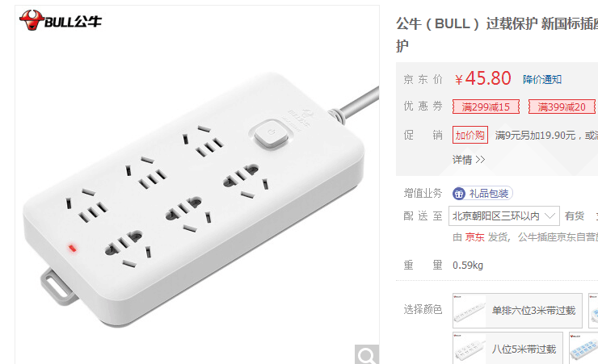This screenshot has width=598, height=364.
Task: Claim the 满399减20 coupon
Action: 562,107
